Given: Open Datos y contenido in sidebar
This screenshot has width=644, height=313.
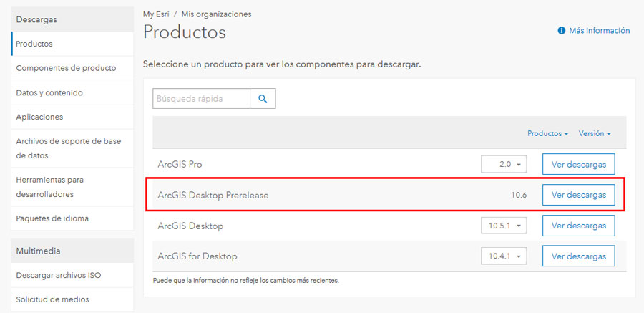Looking at the screenshot, I should (x=73, y=92).
